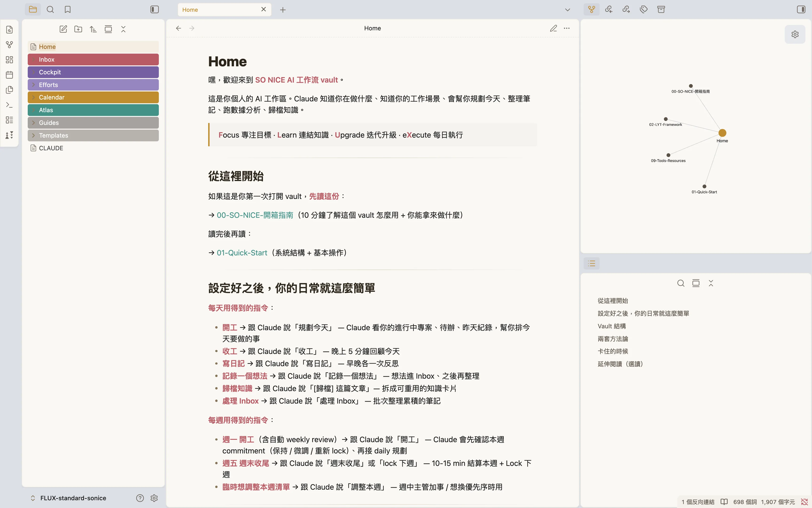Viewport: 812px width, 508px height.
Task: Expand the Calendar folder
Action: point(93,97)
